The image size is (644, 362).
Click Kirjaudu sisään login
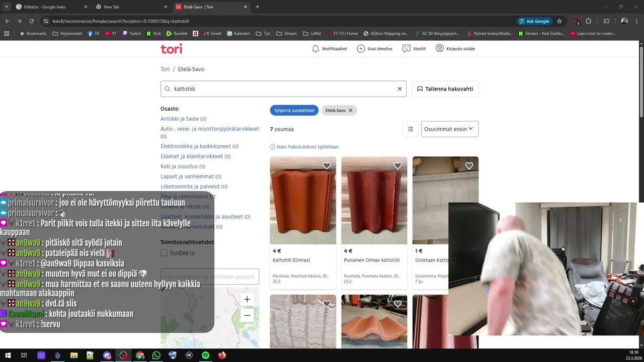tap(455, 49)
